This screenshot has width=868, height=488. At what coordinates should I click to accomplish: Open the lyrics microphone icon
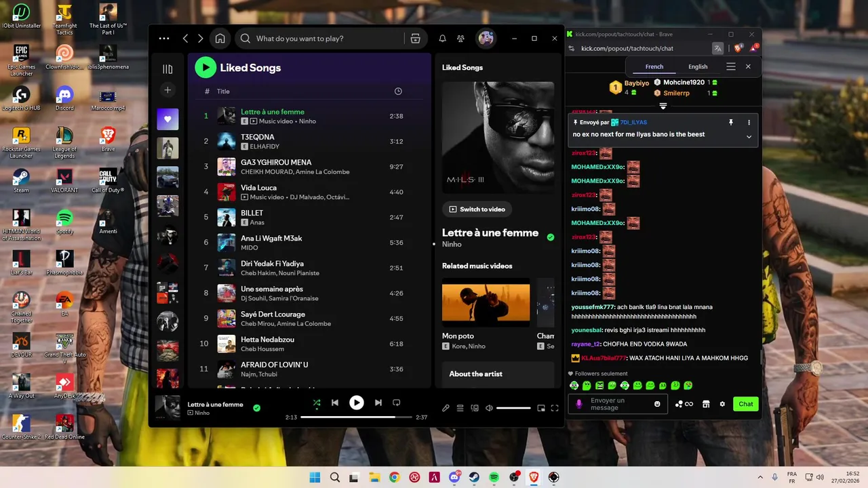pyautogui.click(x=446, y=408)
